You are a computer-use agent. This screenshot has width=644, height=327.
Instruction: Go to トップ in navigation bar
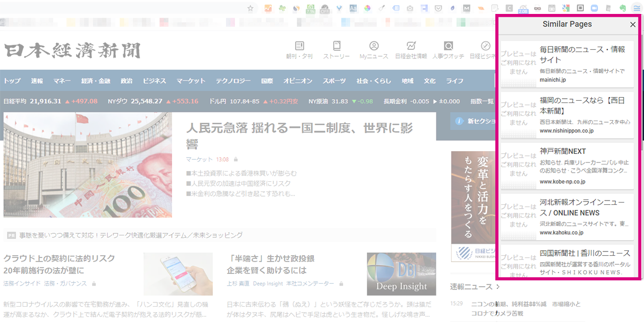(12, 81)
